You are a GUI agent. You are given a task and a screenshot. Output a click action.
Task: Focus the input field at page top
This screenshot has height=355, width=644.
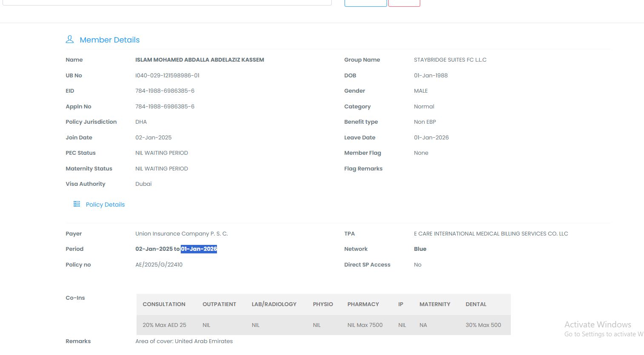(x=167, y=2)
